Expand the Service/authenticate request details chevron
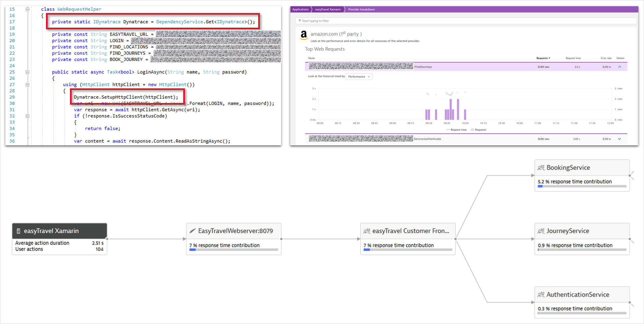The image size is (644, 324). [x=619, y=139]
